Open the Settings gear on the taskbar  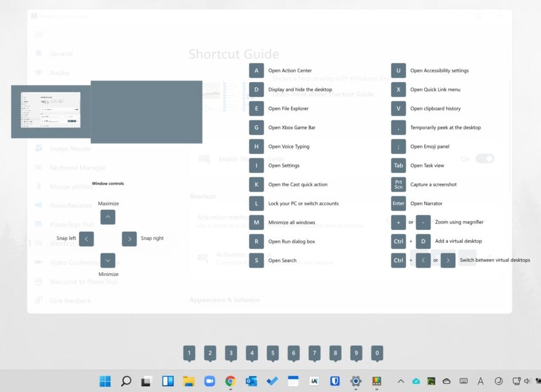point(356,381)
